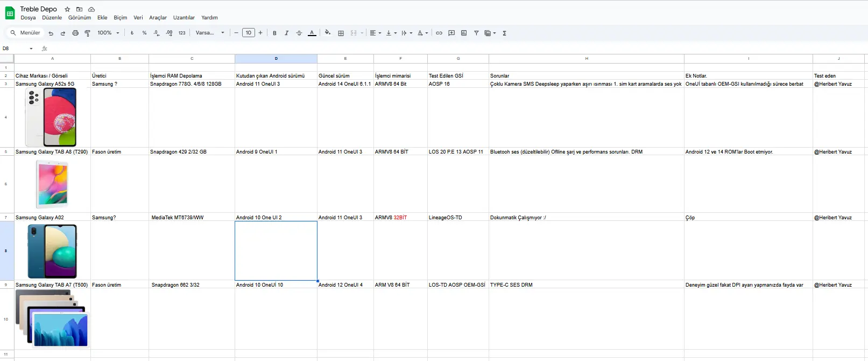Select cell 'Dokunmatik Çalışmıyor :/'
Image resolution: width=868 pixels, height=361 pixels.
(587, 218)
